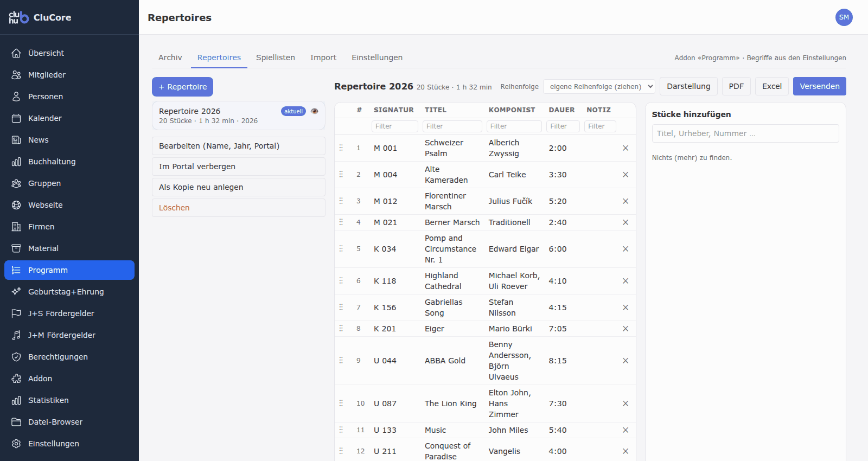
Task: Open the Datei-Browser folder icon
Action: click(16, 422)
